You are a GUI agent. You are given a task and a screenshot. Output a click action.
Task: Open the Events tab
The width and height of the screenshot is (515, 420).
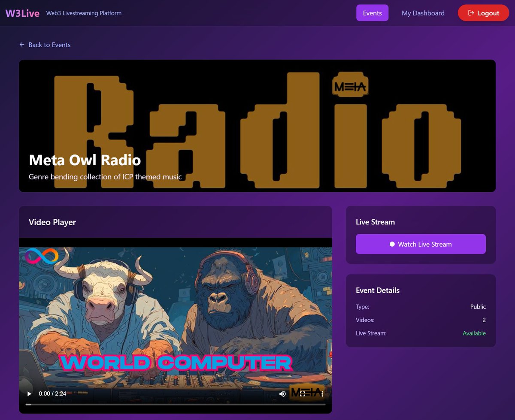[x=372, y=13]
